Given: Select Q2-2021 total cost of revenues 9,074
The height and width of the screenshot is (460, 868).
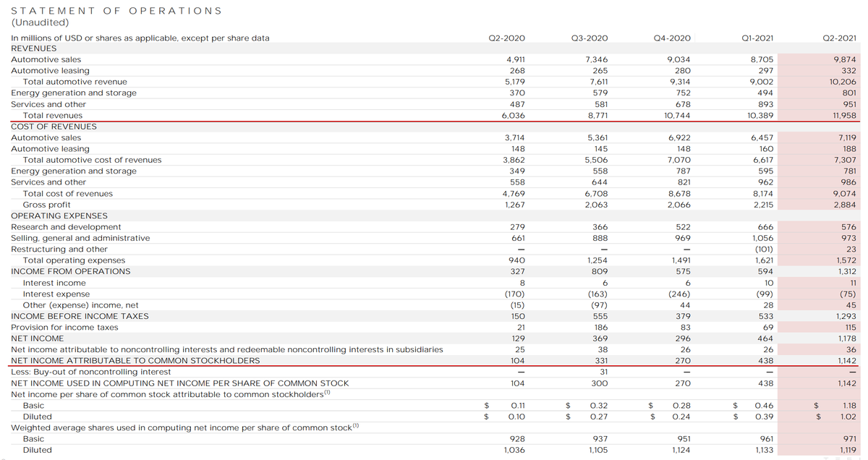Looking at the screenshot, I should point(846,194).
